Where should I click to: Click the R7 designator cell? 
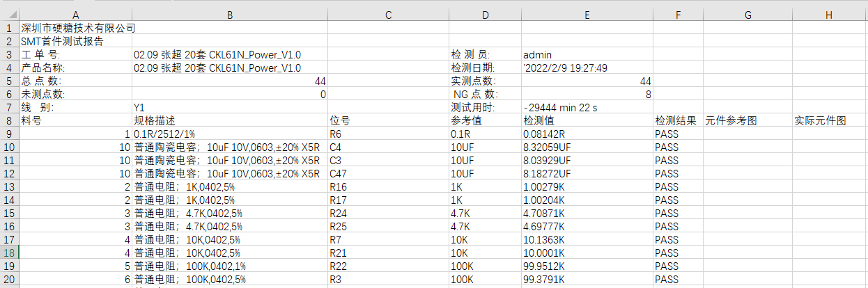pyautogui.click(x=388, y=239)
